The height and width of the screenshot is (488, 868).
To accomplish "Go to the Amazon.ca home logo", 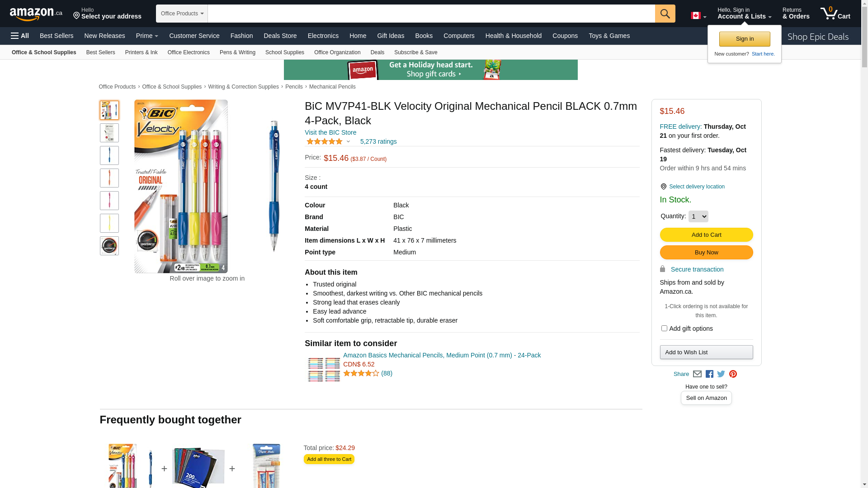I will click(36, 14).
